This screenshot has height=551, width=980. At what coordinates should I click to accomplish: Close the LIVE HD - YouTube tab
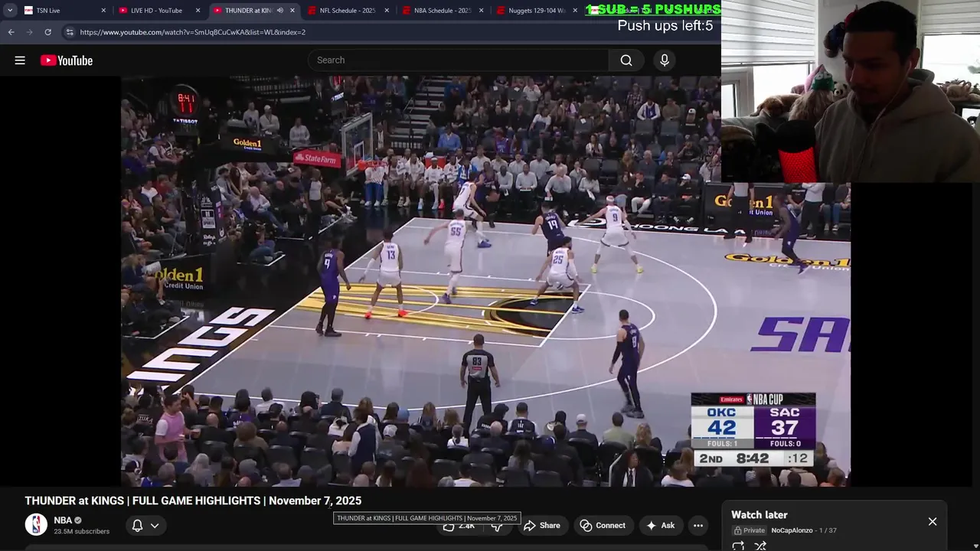[x=198, y=11]
